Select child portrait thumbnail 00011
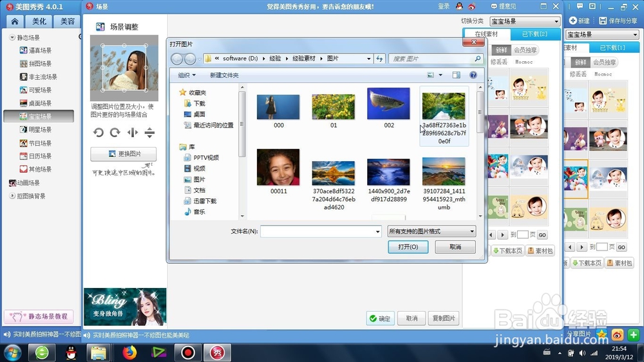 tap(278, 167)
